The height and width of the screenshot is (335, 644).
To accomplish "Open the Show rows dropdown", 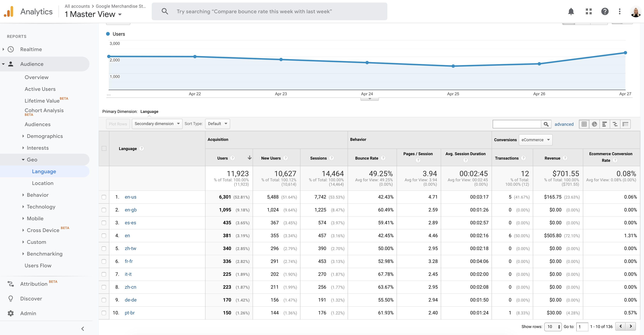I will tap(553, 327).
